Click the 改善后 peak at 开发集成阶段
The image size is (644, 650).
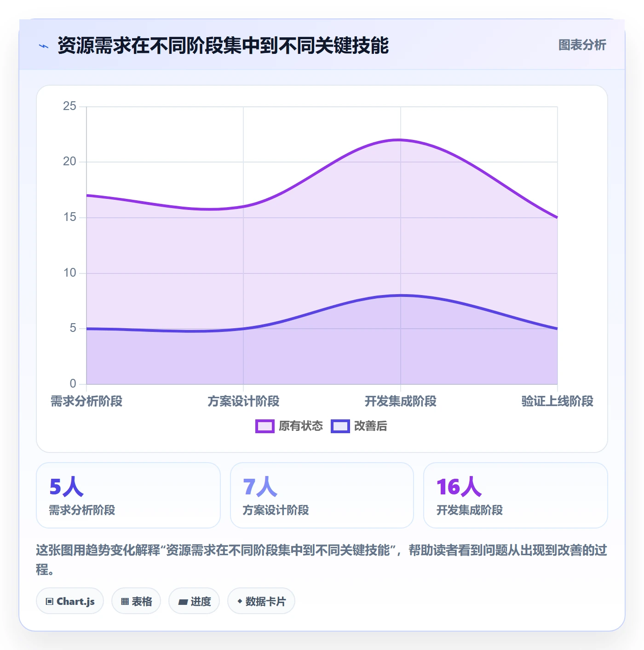(x=401, y=296)
